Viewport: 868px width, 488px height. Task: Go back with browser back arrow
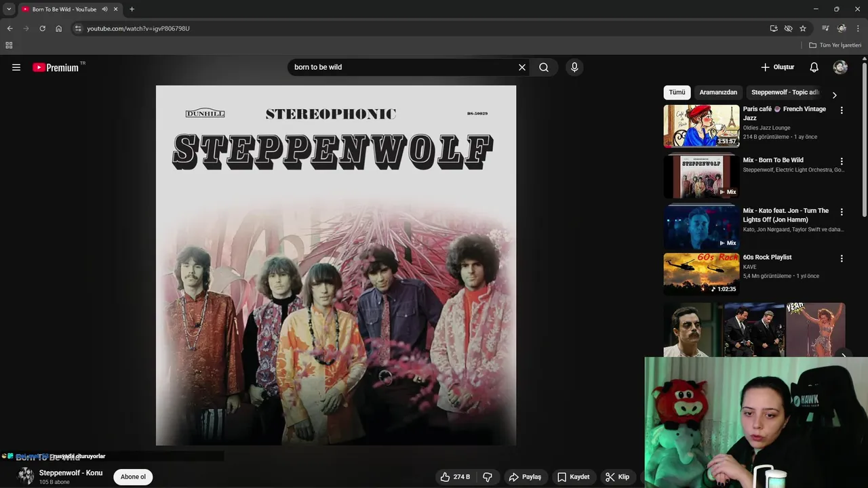tap(9, 28)
